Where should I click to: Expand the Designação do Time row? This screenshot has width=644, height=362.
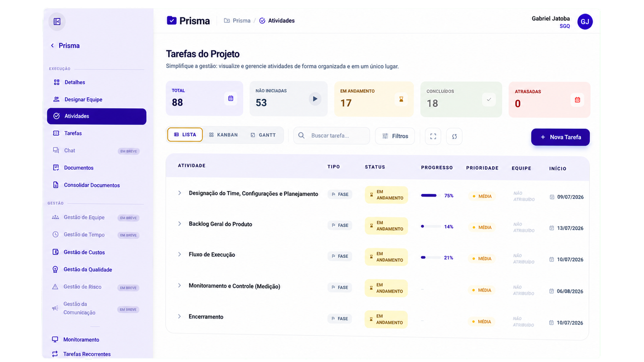[x=179, y=193]
